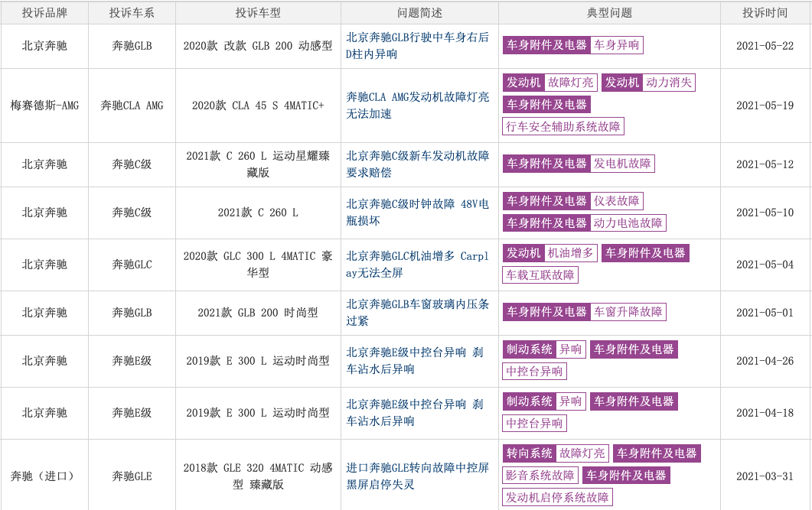Open 北京奔驰GLB车窗玻璃内压条过紧 complaint
Screen dimensions: 812x510
pyautogui.click(x=417, y=313)
